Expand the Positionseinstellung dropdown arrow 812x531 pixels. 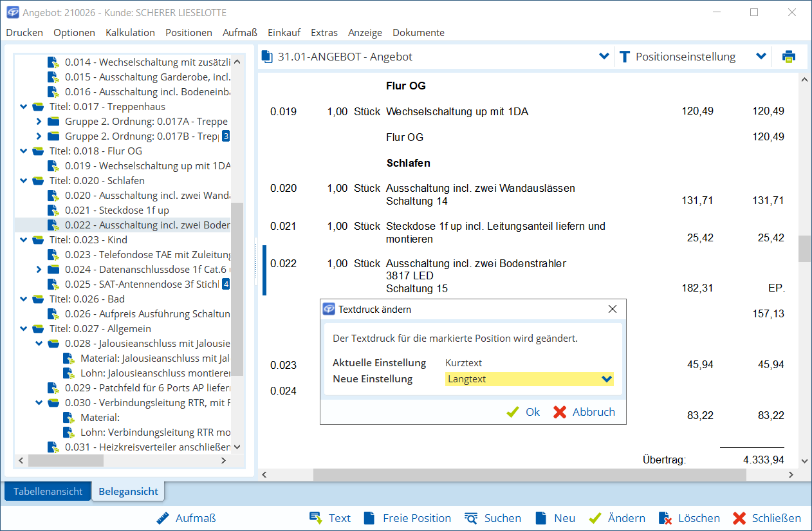(x=761, y=57)
